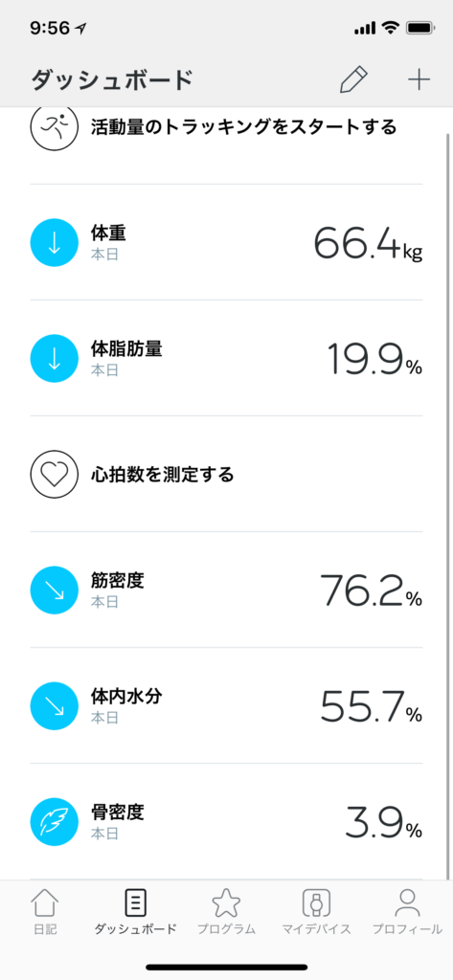Tap the 体内水分 diagonal arrow icon
This screenshot has width=453, height=980.
(54, 706)
